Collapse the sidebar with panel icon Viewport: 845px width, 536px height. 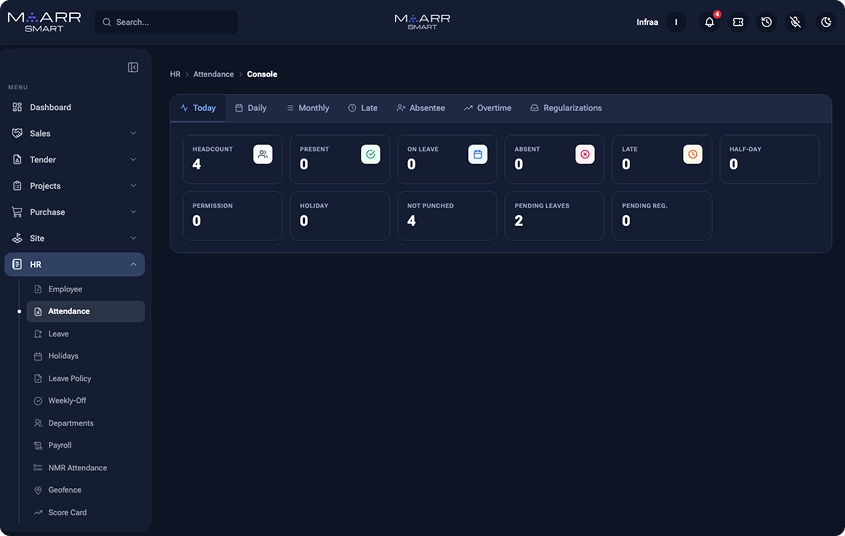(133, 67)
